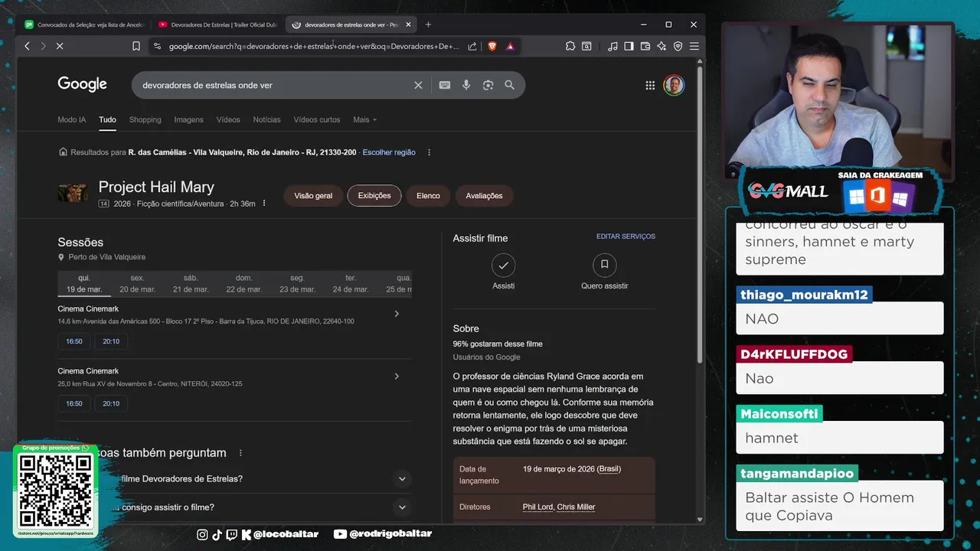Open the on-screen keyboard icon in search
The image size is (980, 551).
pos(445,85)
